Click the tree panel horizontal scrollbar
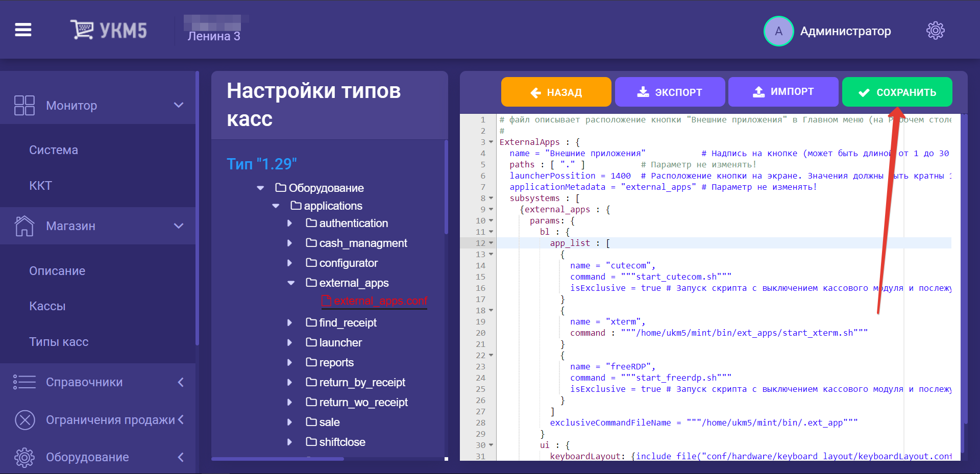 [278, 459]
